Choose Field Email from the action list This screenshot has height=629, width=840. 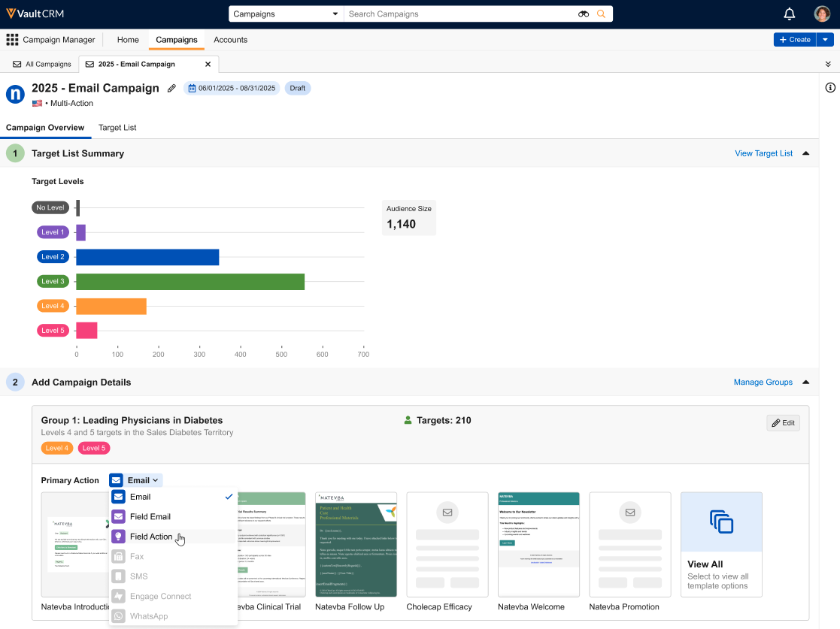[150, 516]
